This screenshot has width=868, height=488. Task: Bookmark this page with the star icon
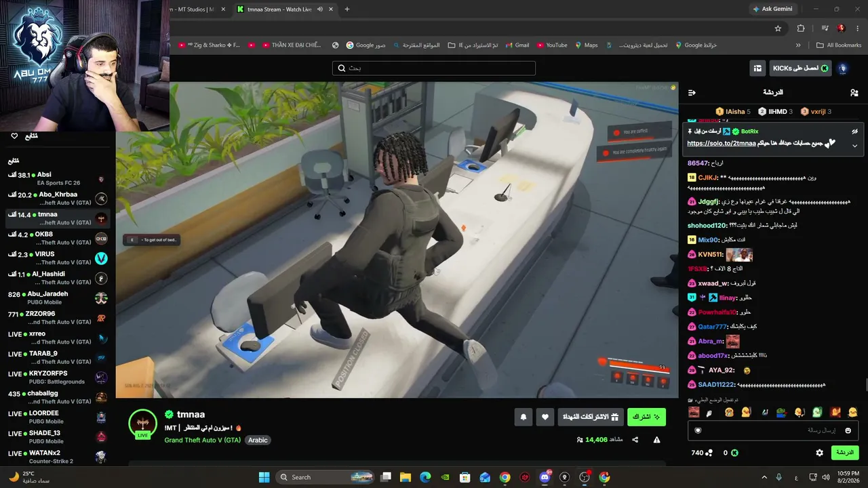click(778, 28)
